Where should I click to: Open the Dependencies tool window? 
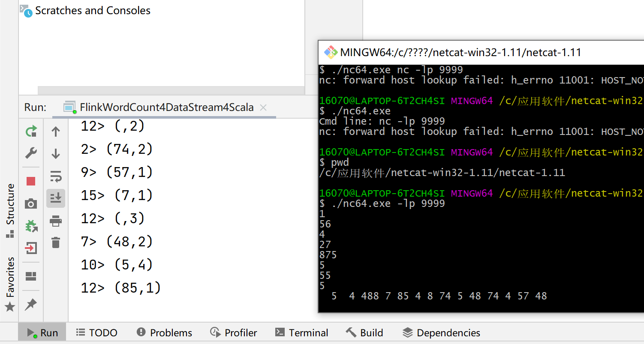[441, 333]
